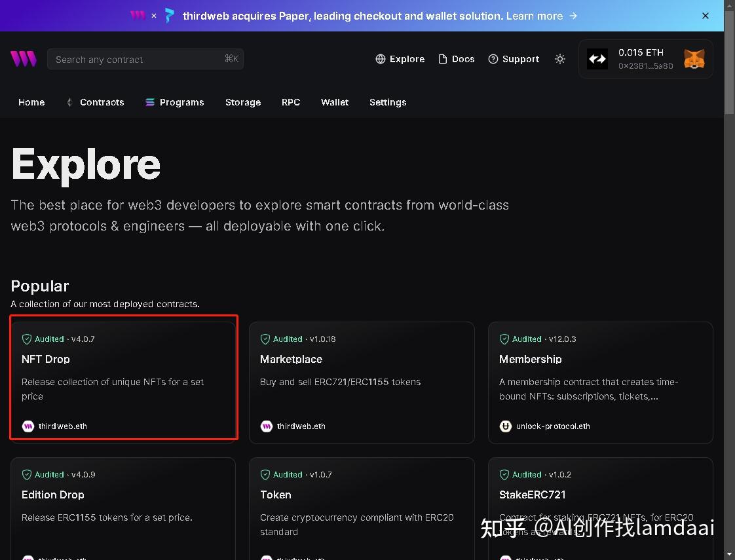Switch to the Storage tab
The height and width of the screenshot is (560, 735).
243,102
